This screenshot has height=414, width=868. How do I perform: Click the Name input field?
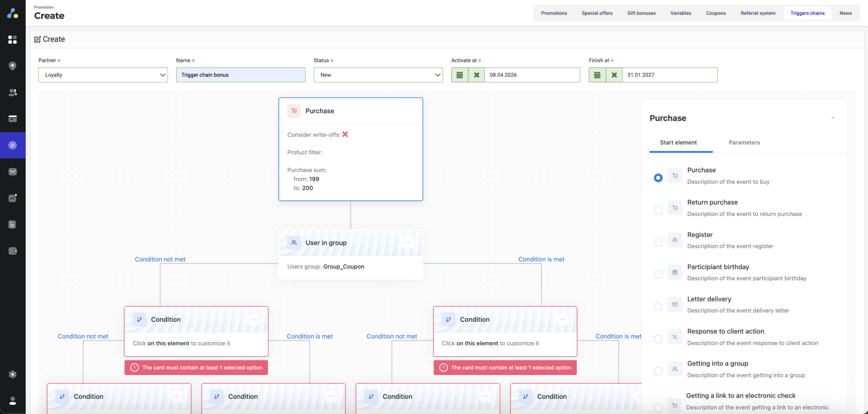click(240, 75)
